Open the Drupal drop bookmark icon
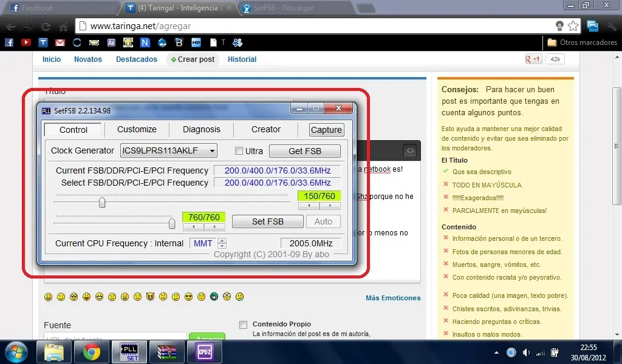Viewport: 622px width, 364px height. [x=162, y=42]
